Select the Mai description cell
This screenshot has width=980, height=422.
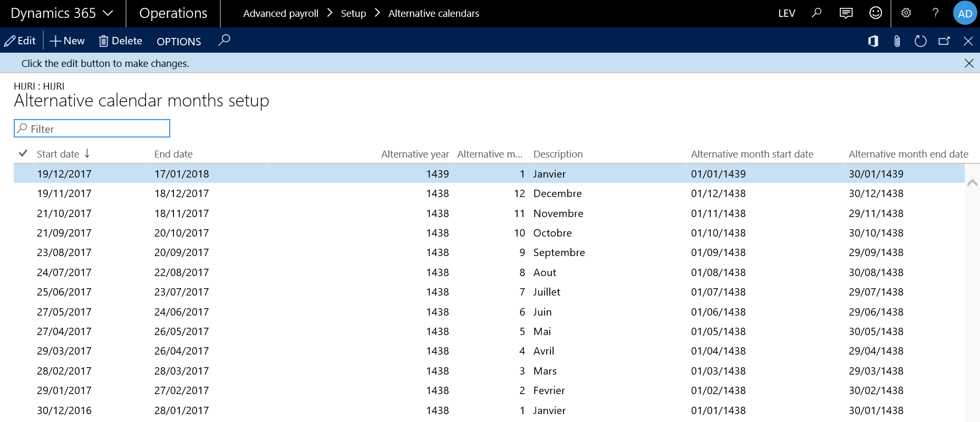542,331
